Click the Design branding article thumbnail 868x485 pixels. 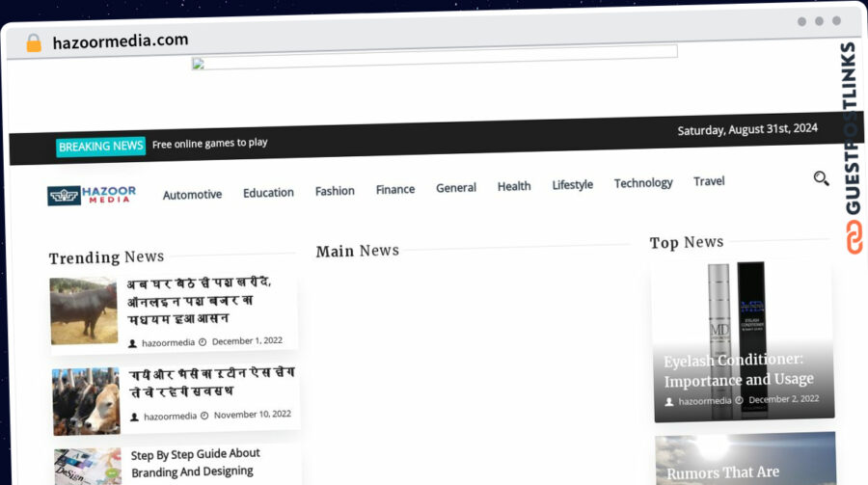pyautogui.click(x=88, y=466)
